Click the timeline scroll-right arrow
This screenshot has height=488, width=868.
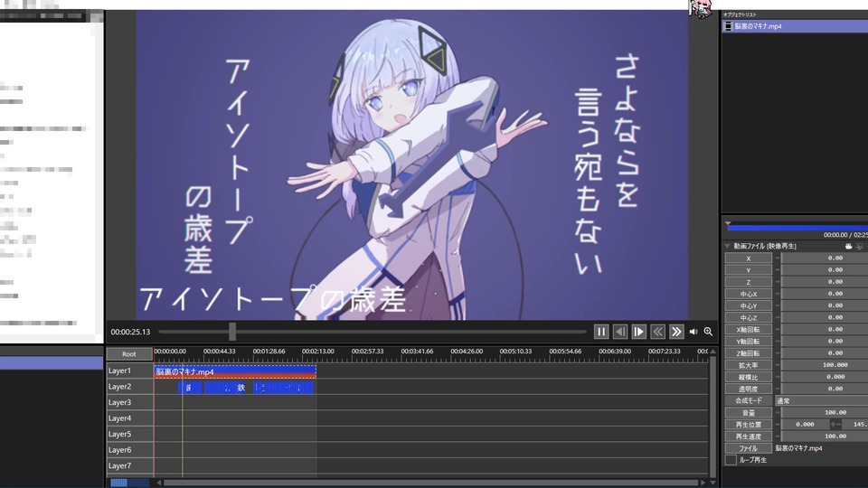click(703, 483)
